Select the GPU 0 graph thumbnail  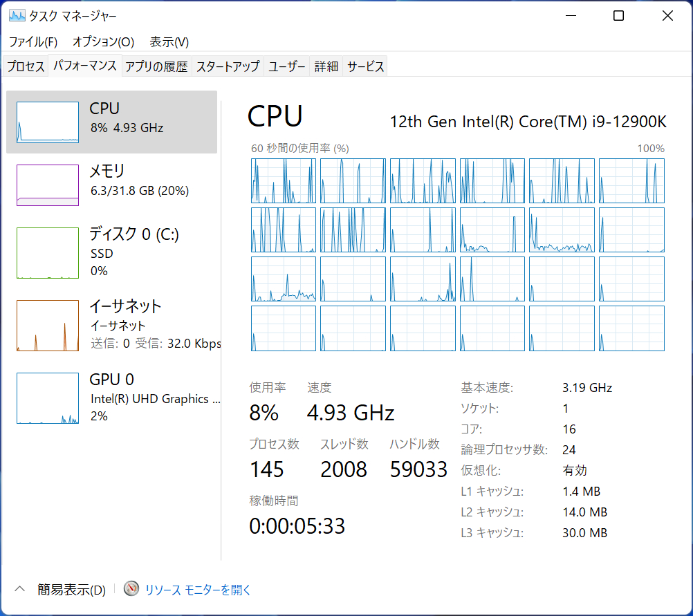coord(48,398)
